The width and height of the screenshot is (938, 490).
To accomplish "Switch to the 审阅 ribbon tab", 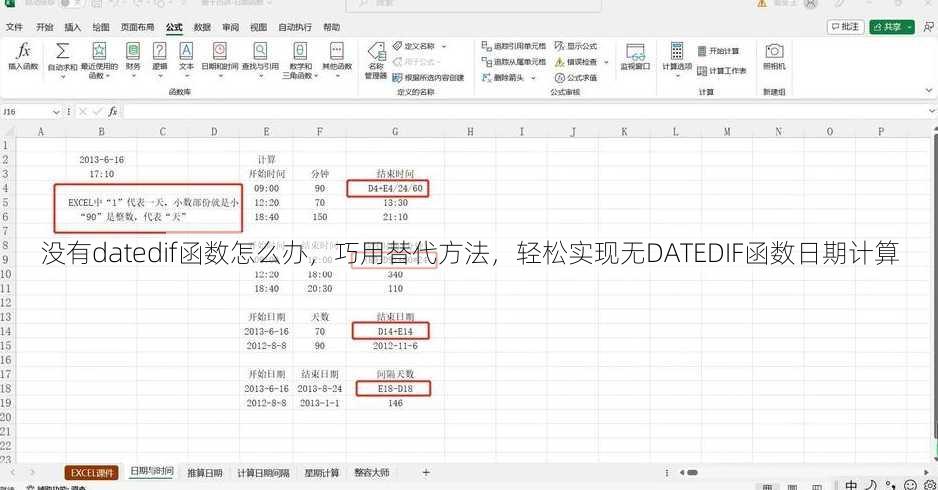I will tap(230, 27).
